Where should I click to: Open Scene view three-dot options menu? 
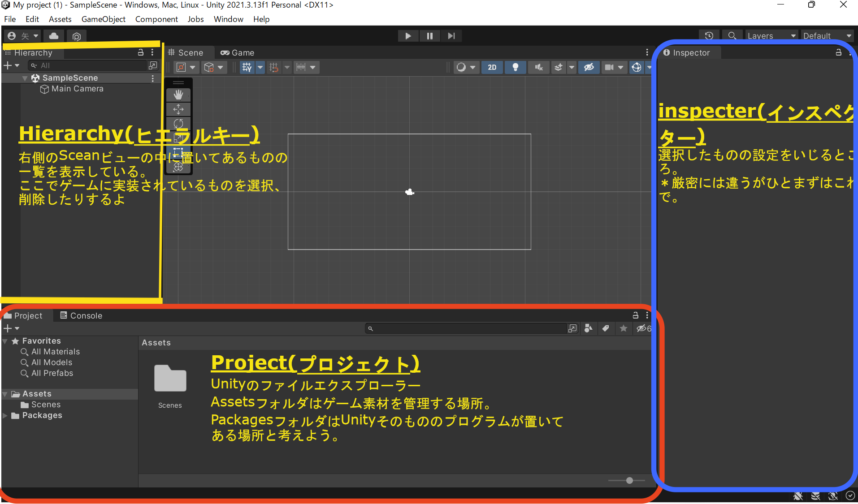click(x=647, y=52)
